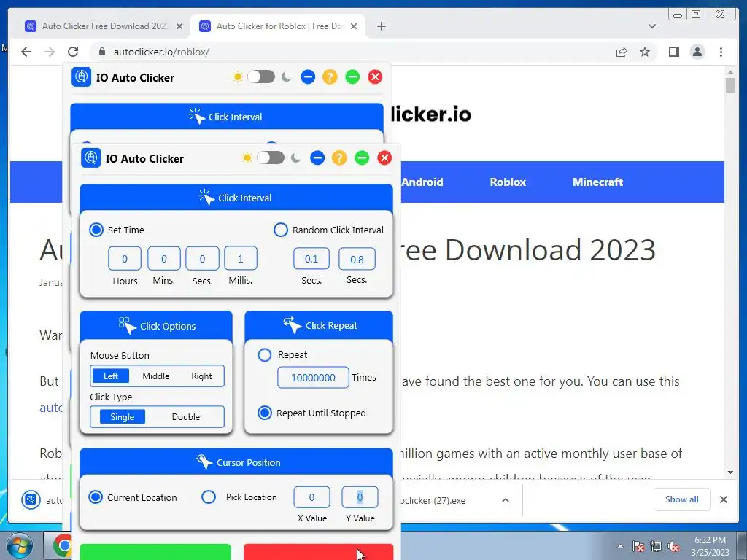Select the Pick Location radio button

click(x=209, y=497)
